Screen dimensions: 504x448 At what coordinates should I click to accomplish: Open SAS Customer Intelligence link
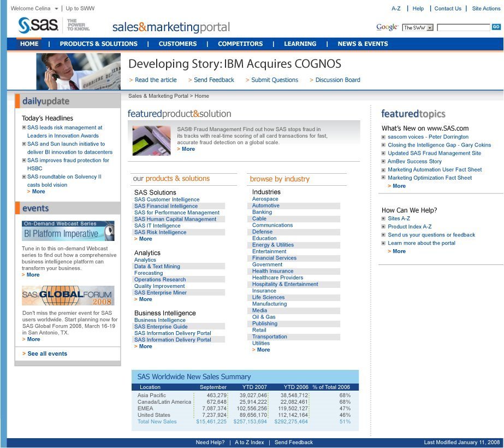167,199
